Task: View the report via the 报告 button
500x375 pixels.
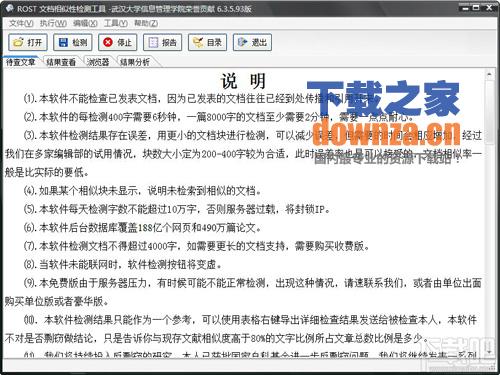Action: coord(163,42)
